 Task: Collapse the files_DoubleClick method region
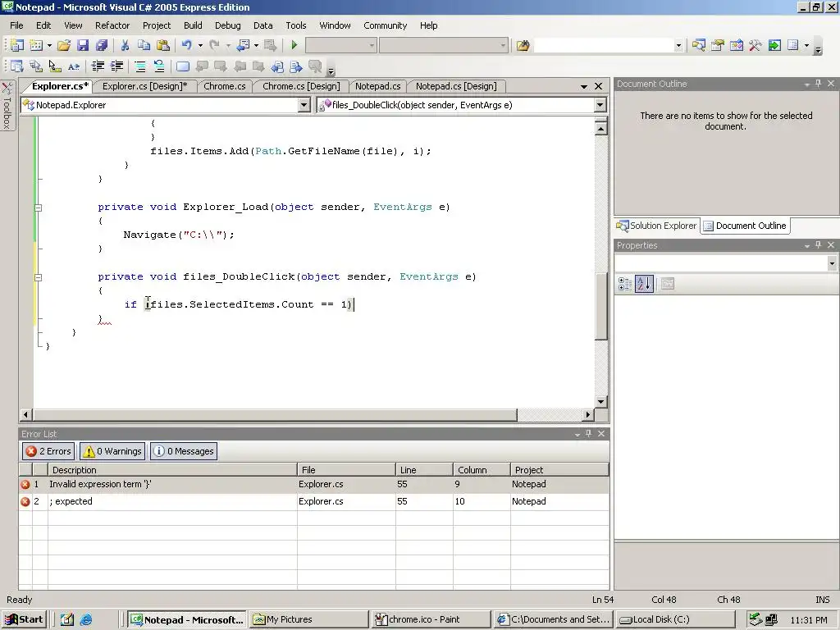click(38, 277)
